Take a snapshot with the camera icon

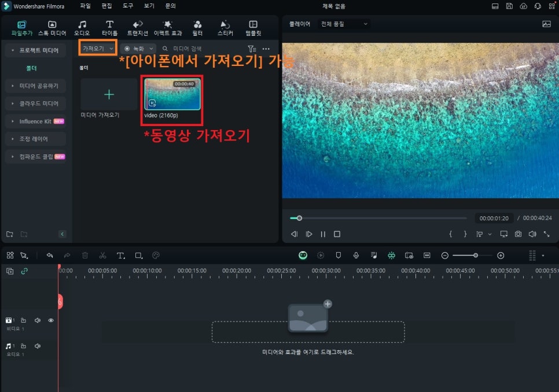pos(518,234)
